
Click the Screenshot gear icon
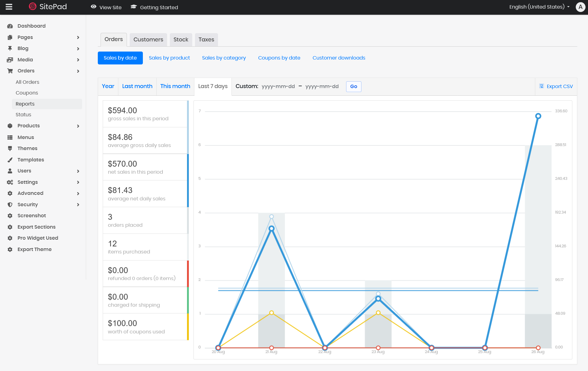(x=10, y=216)
